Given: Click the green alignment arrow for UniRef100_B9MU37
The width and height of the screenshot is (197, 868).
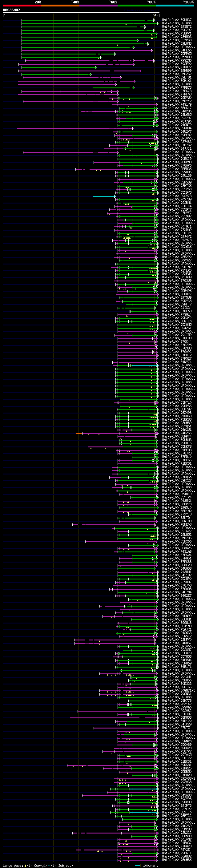Looking at the screenshot, I should coord(88,20).
